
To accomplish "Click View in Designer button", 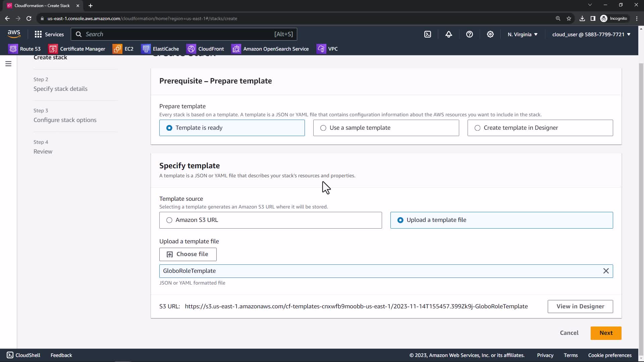I will [x=580, y=306].
